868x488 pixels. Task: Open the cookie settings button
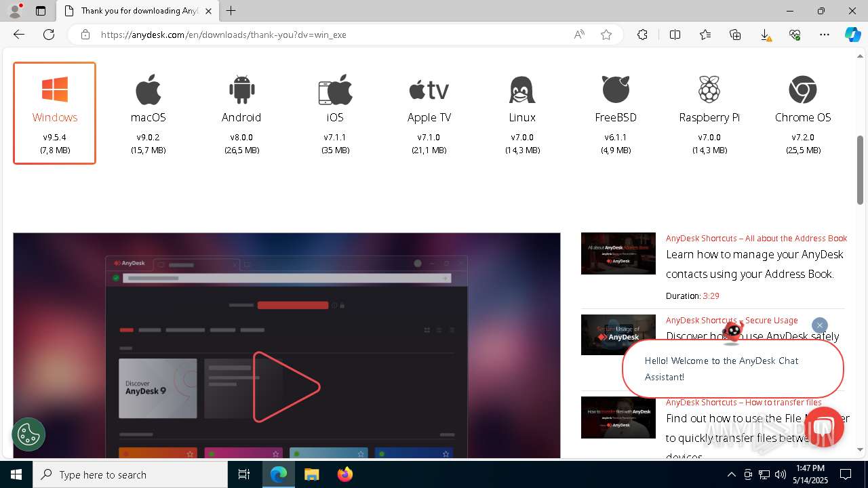click(28, 434)
